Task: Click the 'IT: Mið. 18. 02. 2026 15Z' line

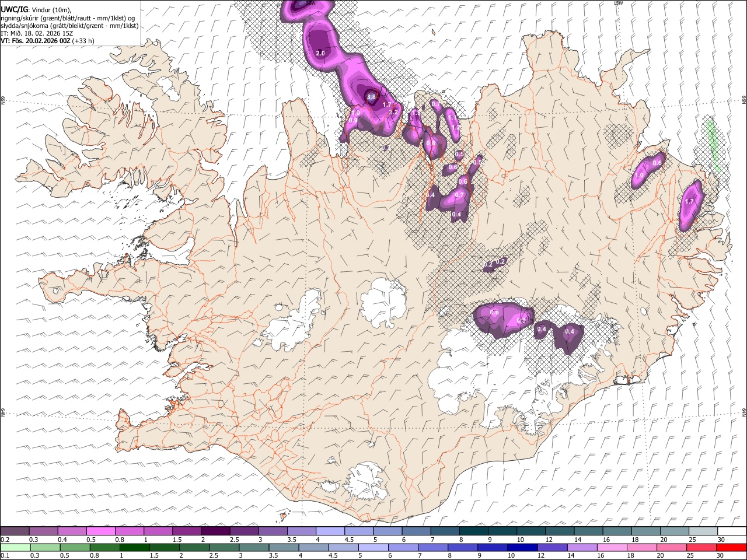Action: pyautogui.click(x=37, y=33)
